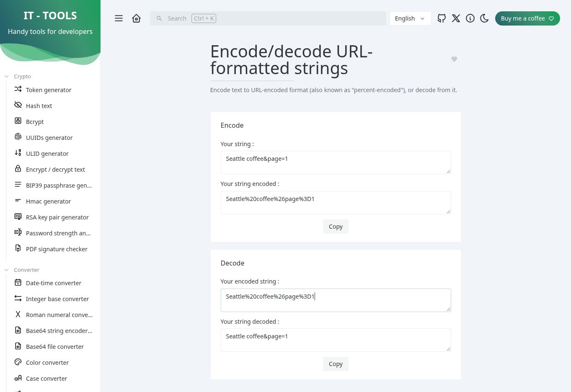Viewport: 571px width, 392px height.
Task: Open Color converter palette icon
Action: [18, 362]
